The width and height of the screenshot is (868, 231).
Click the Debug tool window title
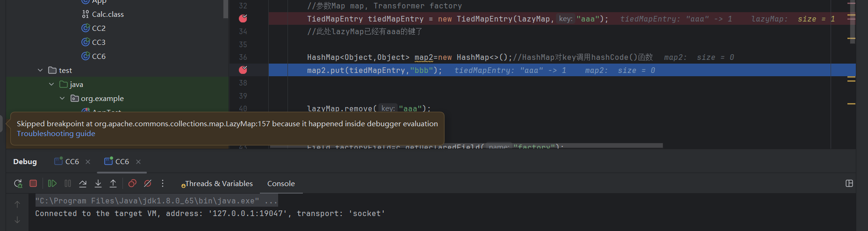(25, 161)
